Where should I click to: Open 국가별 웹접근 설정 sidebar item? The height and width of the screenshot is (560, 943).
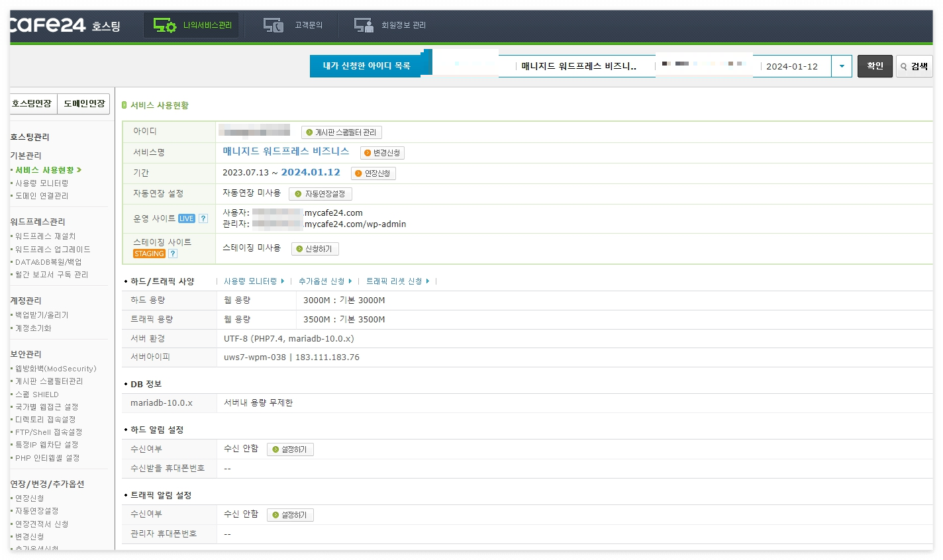[46, 407]
